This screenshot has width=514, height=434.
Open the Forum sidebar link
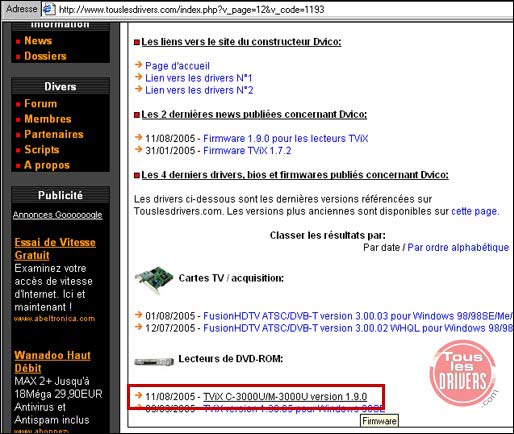click(41, 104)
